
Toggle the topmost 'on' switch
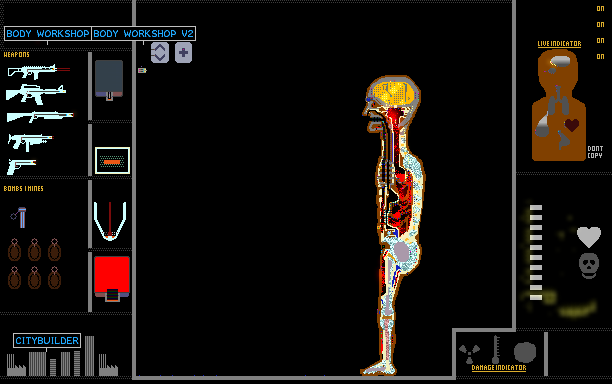point(600,9)
